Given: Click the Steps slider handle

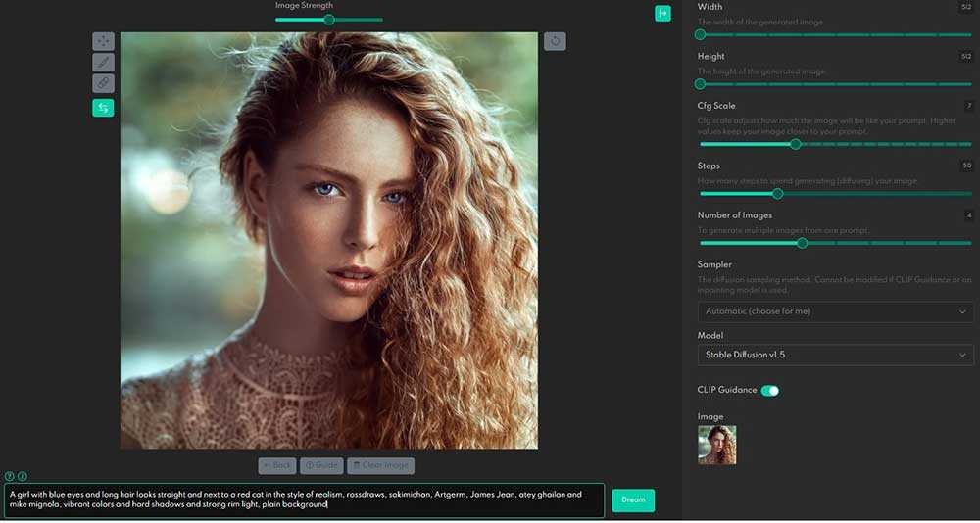Looking at the screenshot, I should 778,193.
